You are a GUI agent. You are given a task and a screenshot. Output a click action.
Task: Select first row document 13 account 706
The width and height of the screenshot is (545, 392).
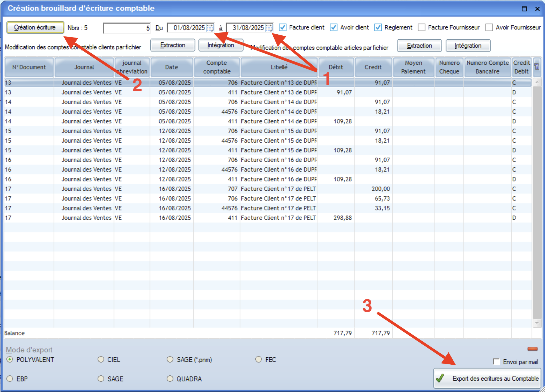[x=268, y=83]
